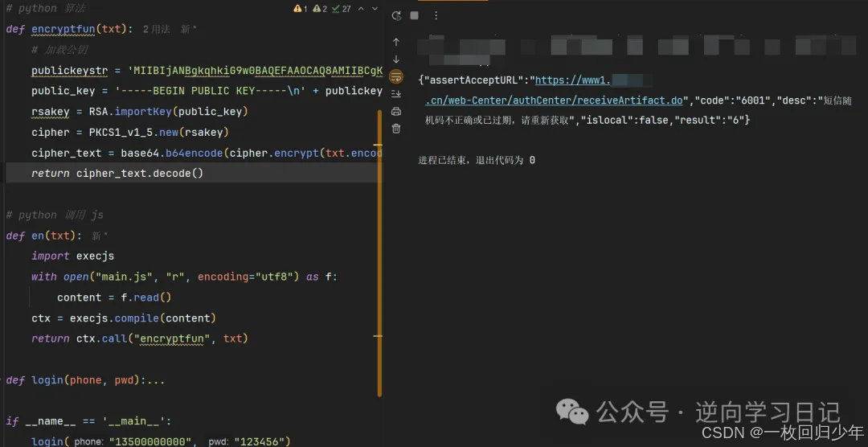Open the run panel more options menu
The width and height of the screenshot is (868, 447).
pyautogui.click(x=436, y=15)
